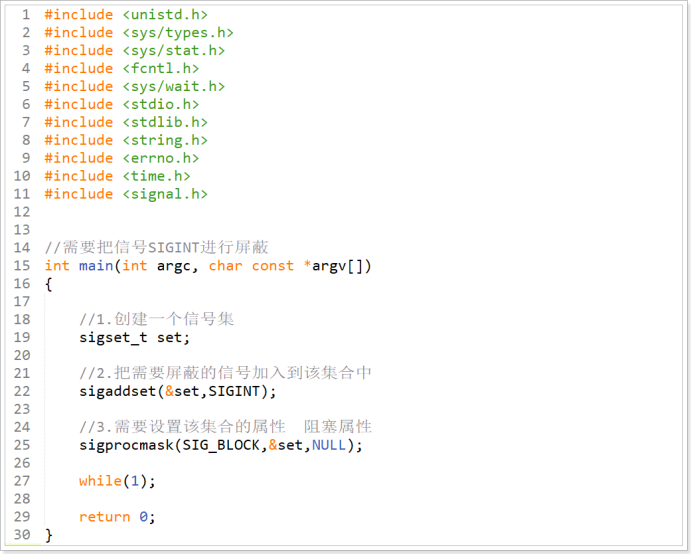
Task: Click the NULL argument in sigprocmask
Action: 329,445
